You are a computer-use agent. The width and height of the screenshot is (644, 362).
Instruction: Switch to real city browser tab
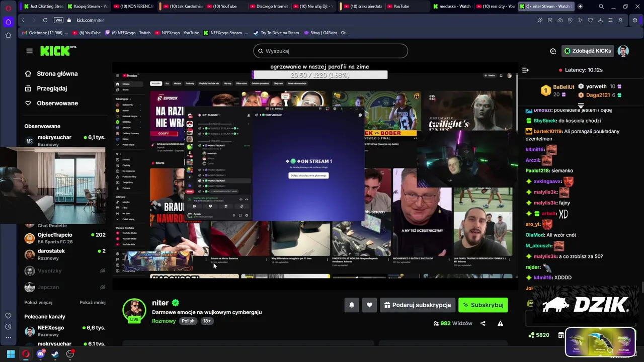point(496,6)
